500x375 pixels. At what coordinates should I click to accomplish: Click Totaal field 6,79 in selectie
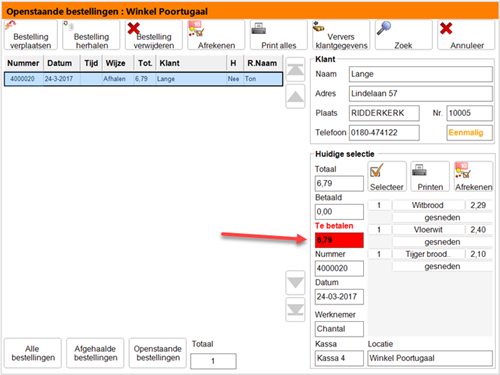click(339, 184)
